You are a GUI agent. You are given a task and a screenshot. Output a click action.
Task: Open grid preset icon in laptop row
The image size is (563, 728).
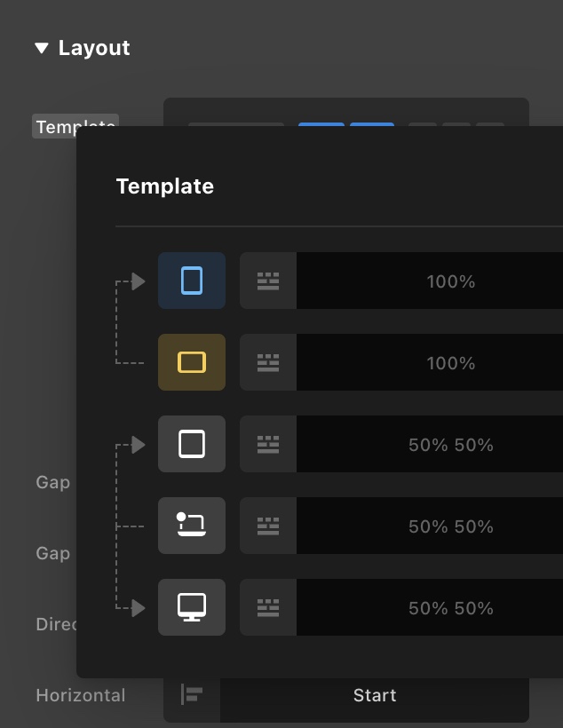268,526
